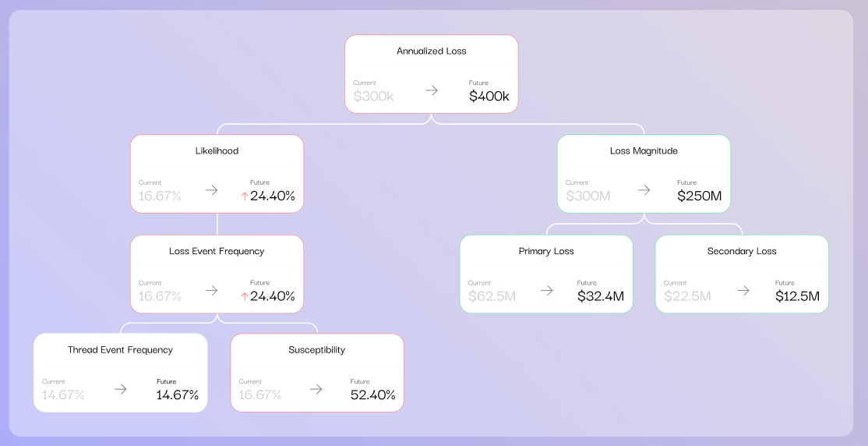Image resolution: width=868 pixels, height=446 pixels.
Task: Select the Likelihood node title
Action: tap(217, 150)
